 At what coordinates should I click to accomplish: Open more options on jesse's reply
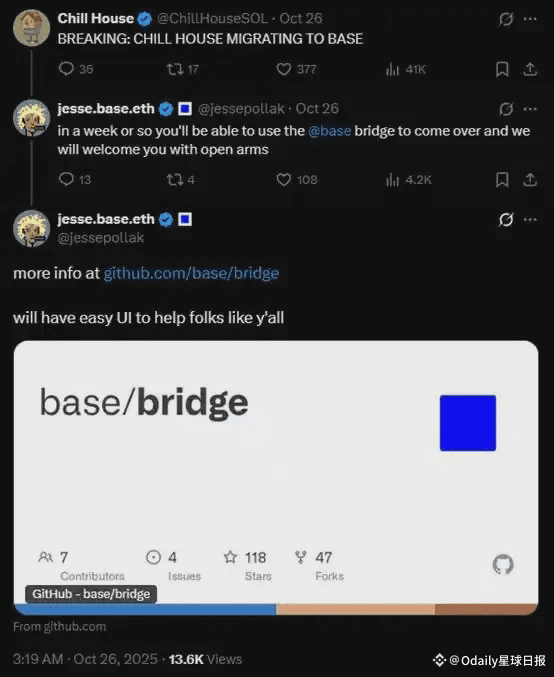pos(530,109)
